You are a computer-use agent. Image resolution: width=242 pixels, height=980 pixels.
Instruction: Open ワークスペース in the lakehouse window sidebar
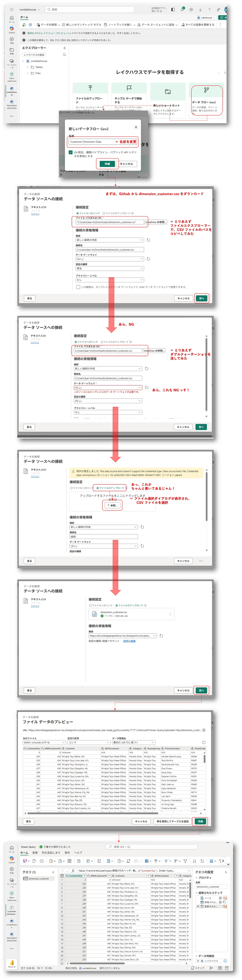click(x=11, y=63)
